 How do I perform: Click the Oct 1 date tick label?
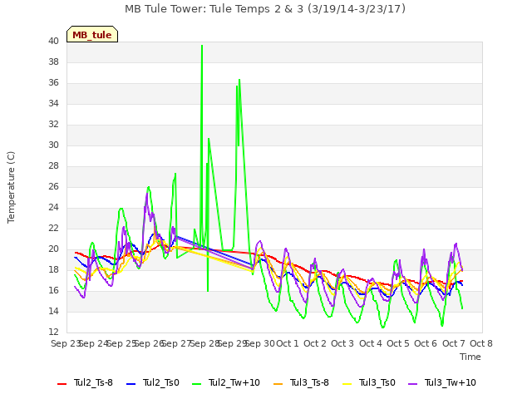[x=288, y=343]
